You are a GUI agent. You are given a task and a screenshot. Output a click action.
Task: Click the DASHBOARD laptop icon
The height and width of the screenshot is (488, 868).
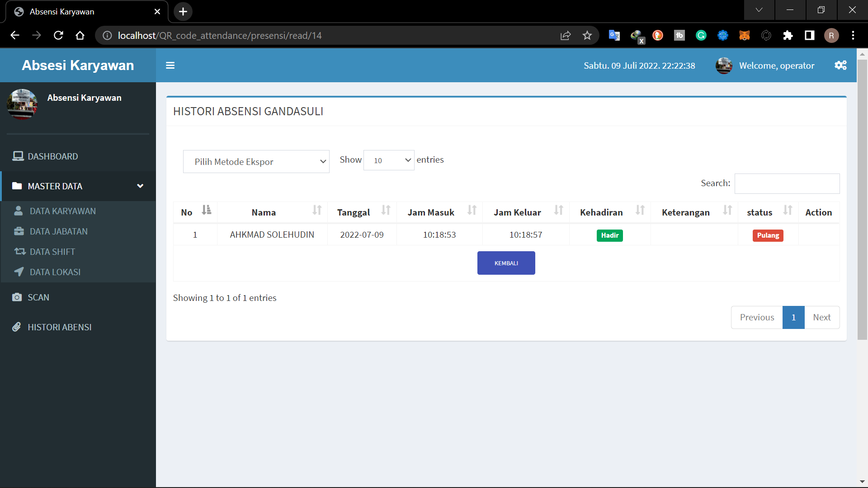(18, 156)
